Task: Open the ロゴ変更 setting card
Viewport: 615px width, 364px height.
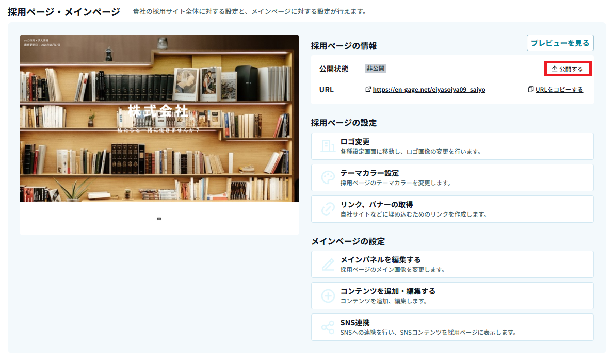Action: click(452, 146)
